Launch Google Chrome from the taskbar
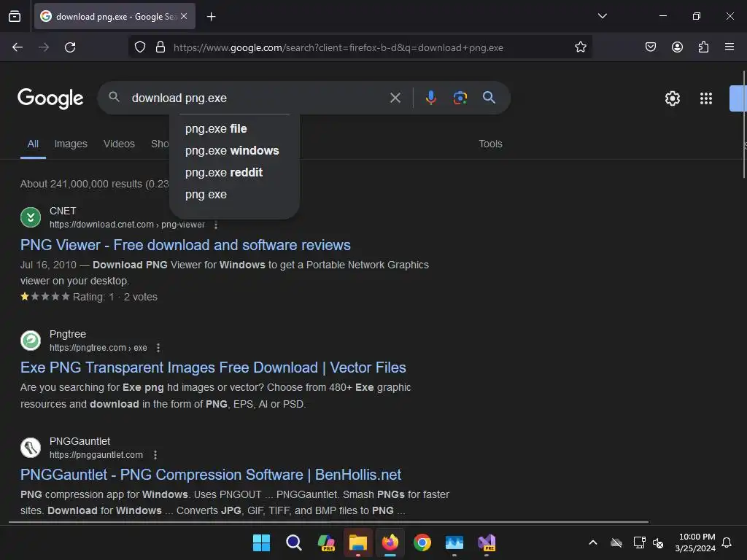The width and height of the screenshot is (747, 560). pos(422,542)
